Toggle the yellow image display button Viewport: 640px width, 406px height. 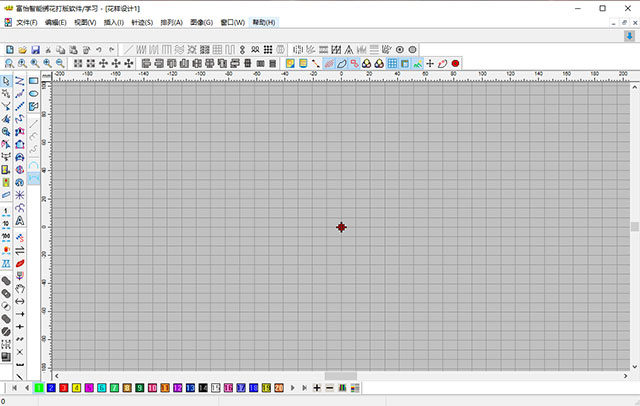tap(290, 63)
